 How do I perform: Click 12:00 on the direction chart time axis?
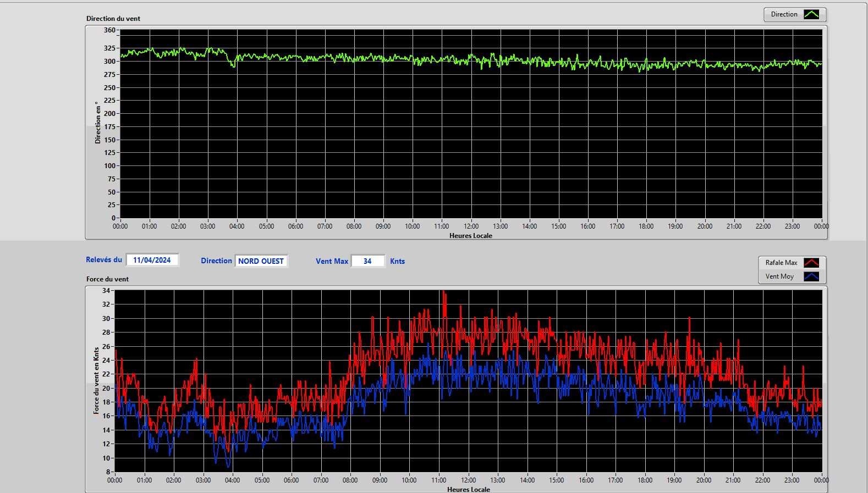[471, 226]
